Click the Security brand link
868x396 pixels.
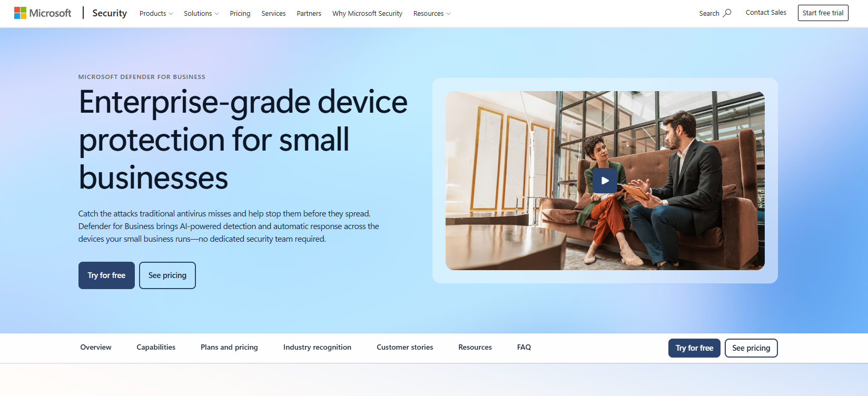point(110,13)
